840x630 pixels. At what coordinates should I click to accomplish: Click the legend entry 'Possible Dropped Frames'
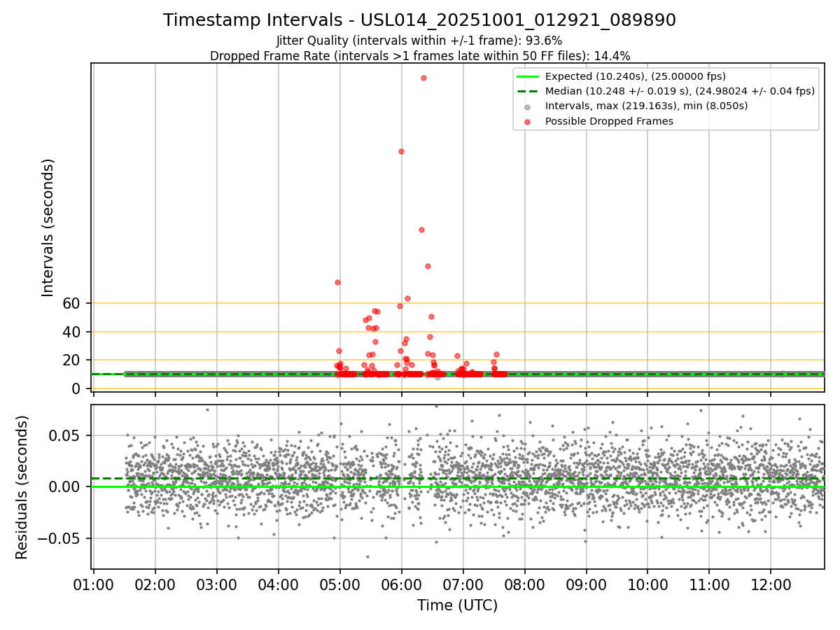[609, 121]
